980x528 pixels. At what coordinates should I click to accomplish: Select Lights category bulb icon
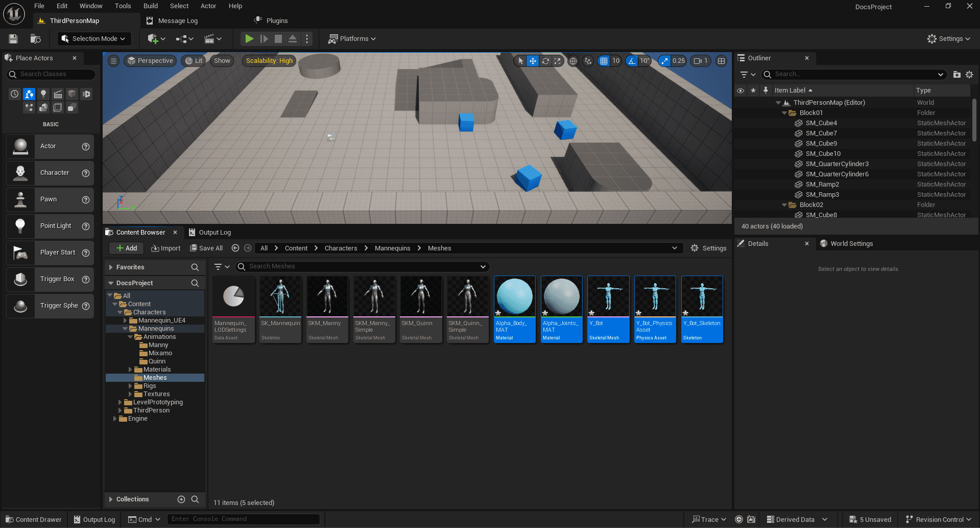click(43, 94)
